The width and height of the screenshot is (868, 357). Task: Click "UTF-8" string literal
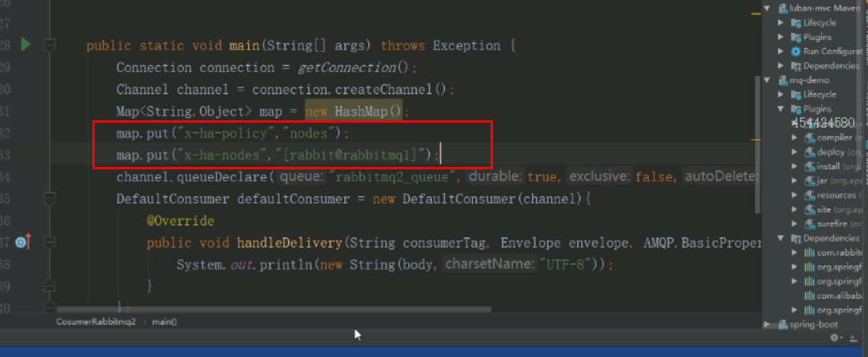[x=567, y=265]
